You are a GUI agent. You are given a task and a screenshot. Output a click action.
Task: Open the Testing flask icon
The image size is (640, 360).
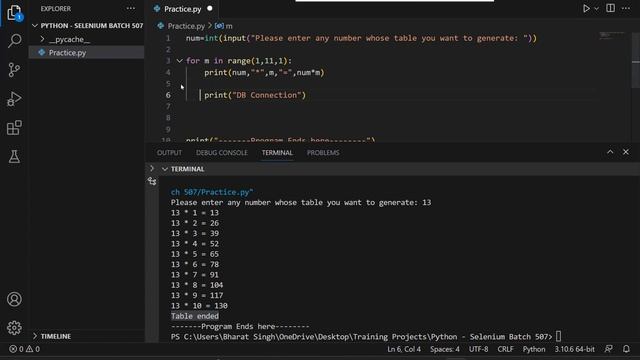[14, 156]
